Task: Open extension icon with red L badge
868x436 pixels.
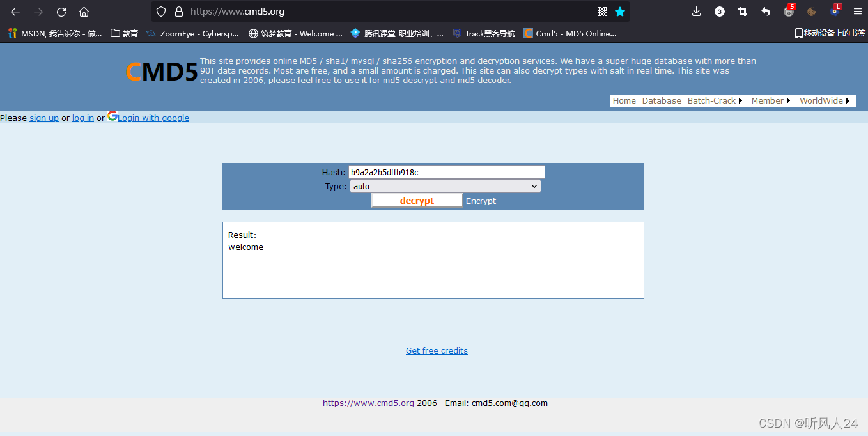Action: coord(835,11)
